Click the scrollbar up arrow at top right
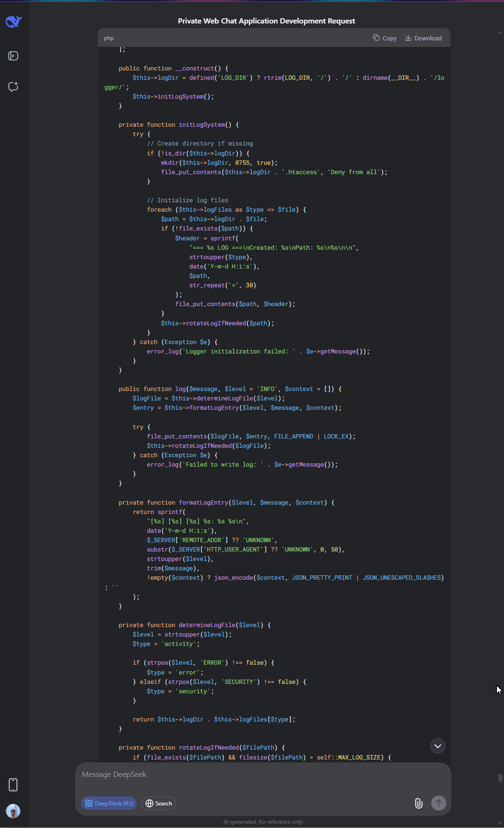 [x=500, y=32]
